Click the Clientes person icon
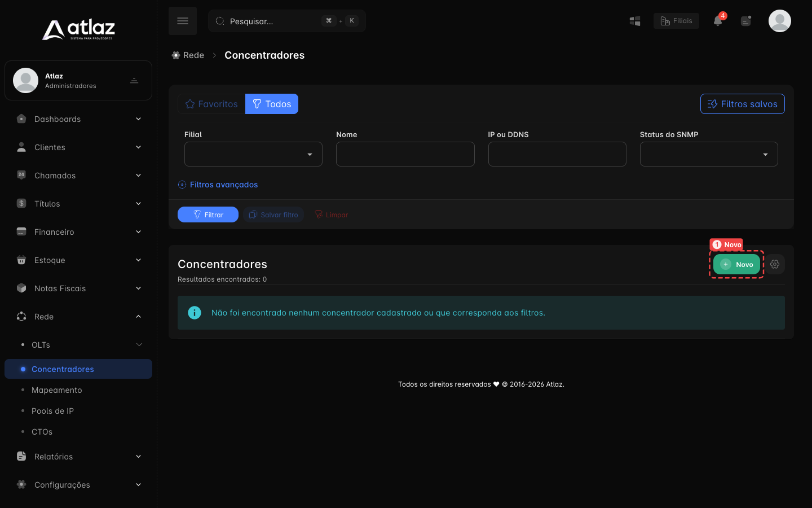812x508 pixels. (x=21, y=147)
